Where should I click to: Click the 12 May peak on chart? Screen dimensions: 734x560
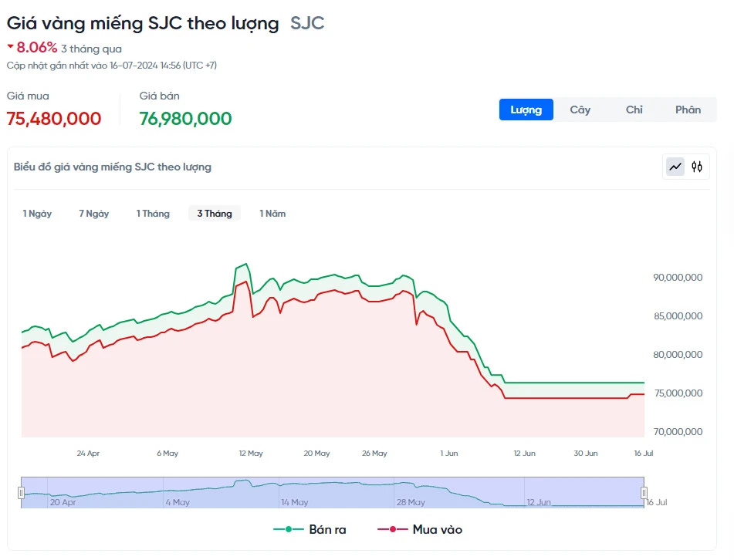245,265
